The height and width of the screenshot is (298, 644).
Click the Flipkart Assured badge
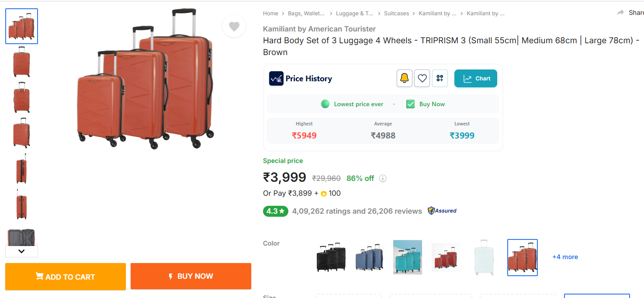442,211
